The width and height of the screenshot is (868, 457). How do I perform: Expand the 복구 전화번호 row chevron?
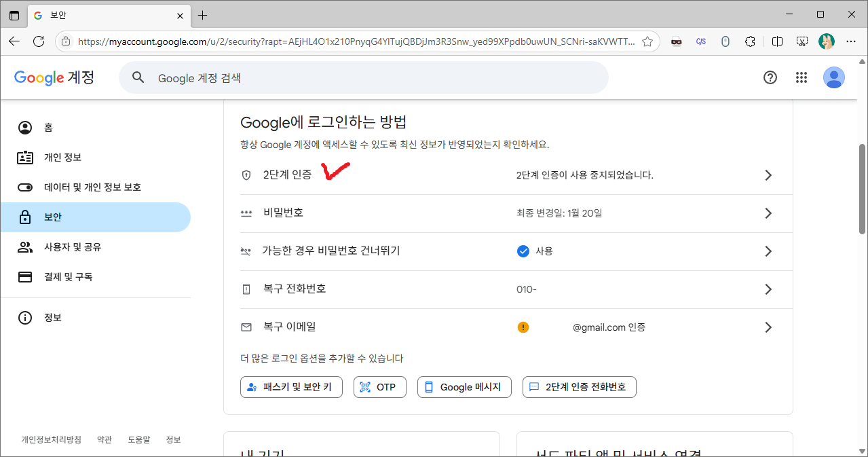coord(768,289)
